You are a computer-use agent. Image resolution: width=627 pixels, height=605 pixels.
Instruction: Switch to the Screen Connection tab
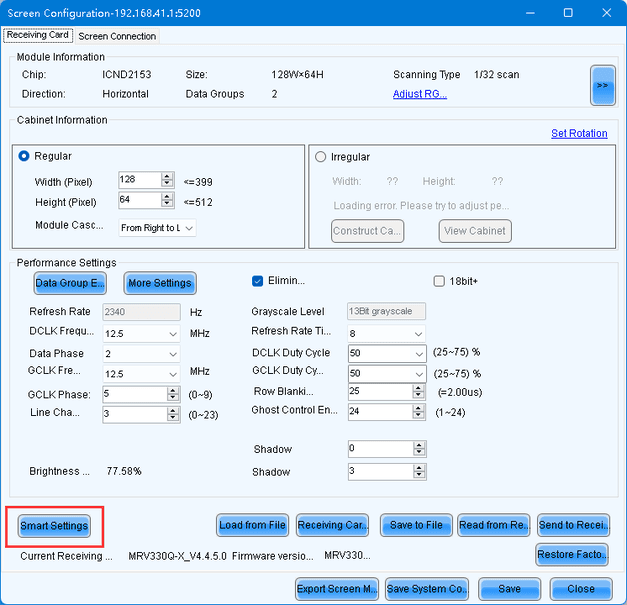pyautogui.click(x=117, y=36)
